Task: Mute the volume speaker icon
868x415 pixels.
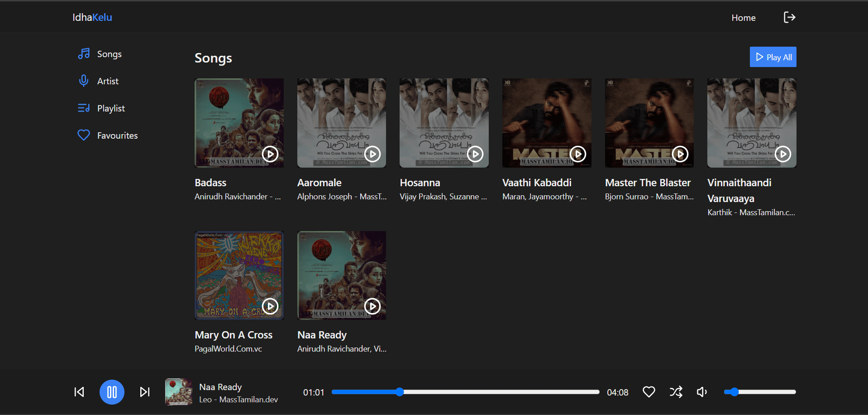Action: point(701,391)
